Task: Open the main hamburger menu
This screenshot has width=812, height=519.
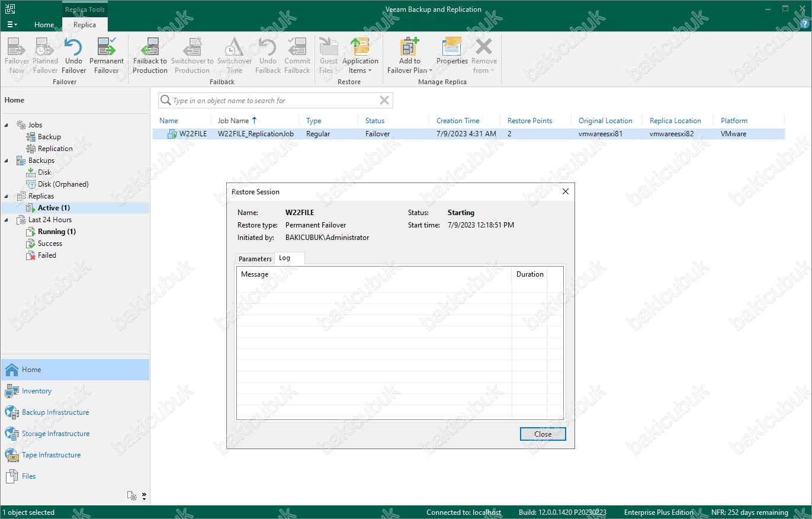Action: point(12,25)
